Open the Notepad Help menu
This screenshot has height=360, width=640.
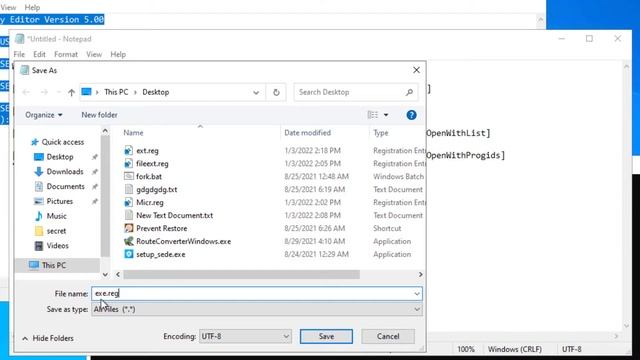point(118,54)
